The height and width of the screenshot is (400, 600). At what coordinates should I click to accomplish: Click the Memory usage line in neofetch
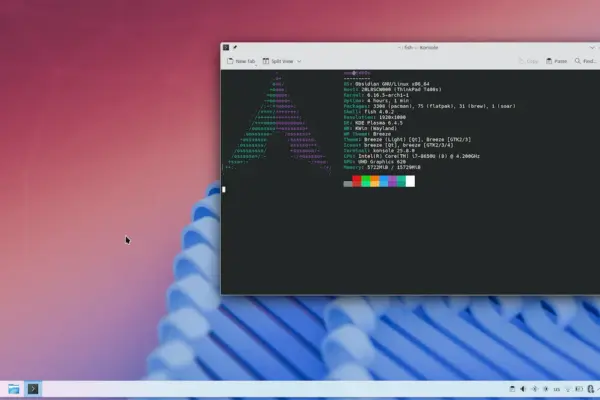pos(382,167)
